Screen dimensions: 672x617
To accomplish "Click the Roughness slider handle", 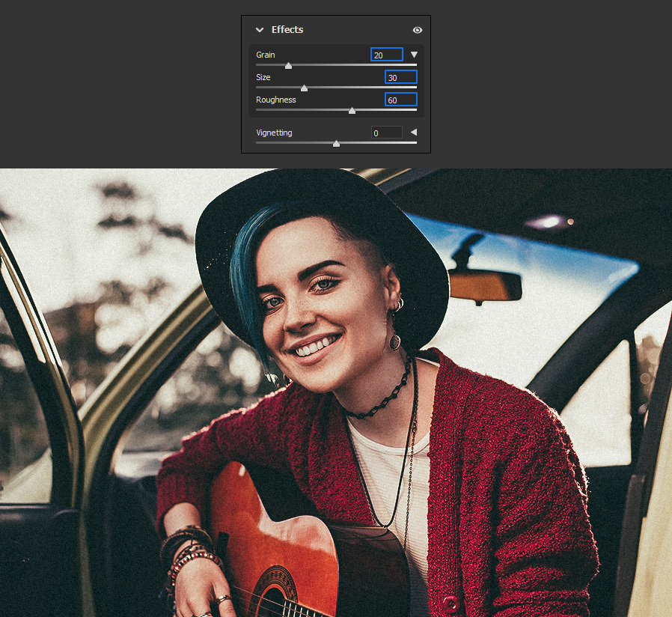I will click(x=352, y=111).
